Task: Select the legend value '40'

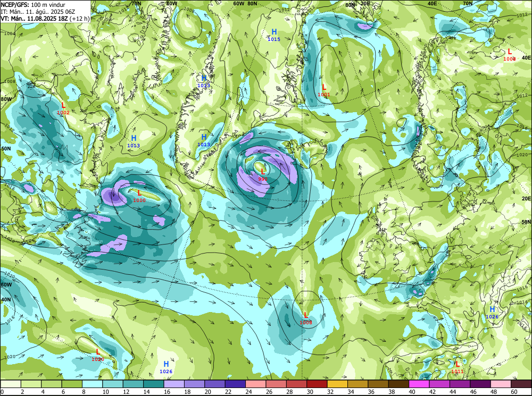Action: [412, 392]
